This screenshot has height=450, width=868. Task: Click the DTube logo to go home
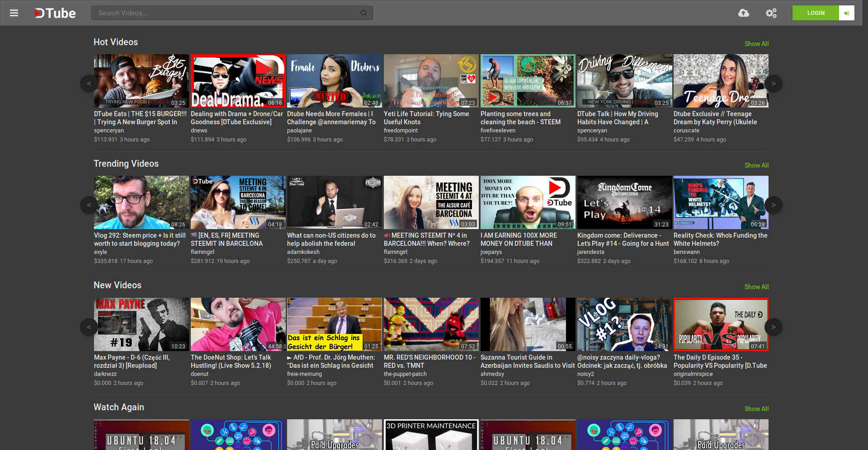pos(54,13)
